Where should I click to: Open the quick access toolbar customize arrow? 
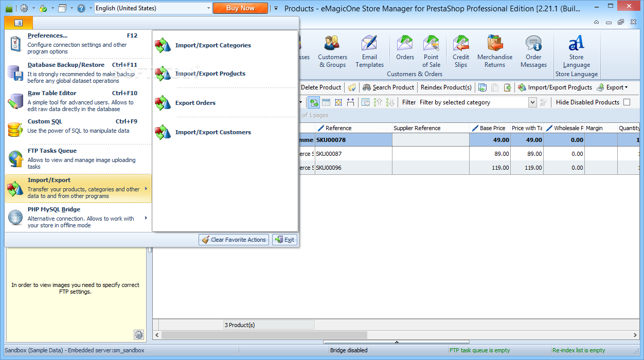tap(276, 8)
